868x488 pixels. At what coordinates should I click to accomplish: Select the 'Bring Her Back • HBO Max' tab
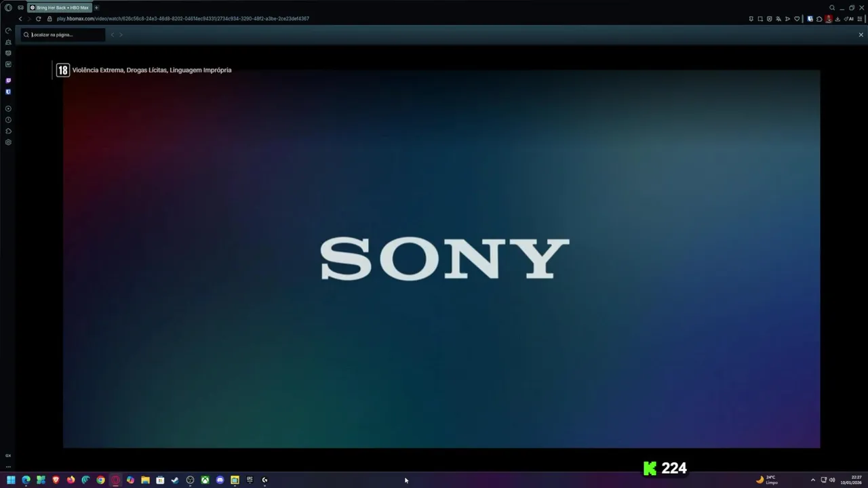pyautogui.click(x=60, y=7)
